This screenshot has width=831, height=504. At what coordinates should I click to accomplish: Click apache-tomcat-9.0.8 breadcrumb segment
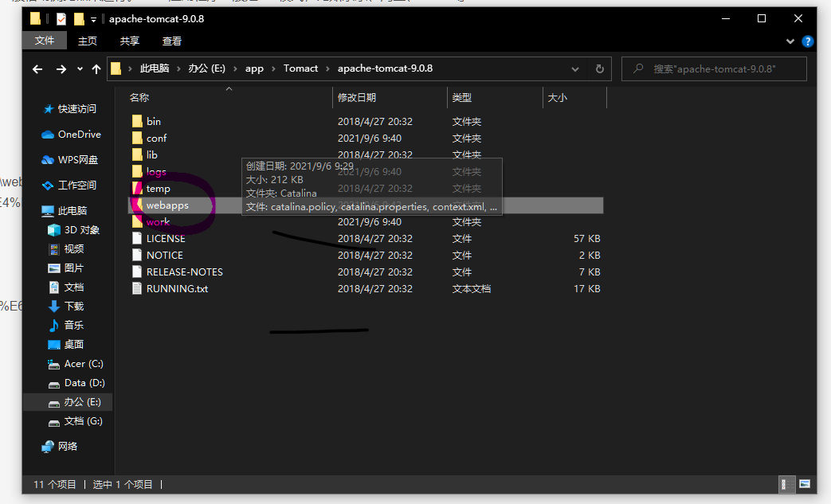(x=386, y=68)
